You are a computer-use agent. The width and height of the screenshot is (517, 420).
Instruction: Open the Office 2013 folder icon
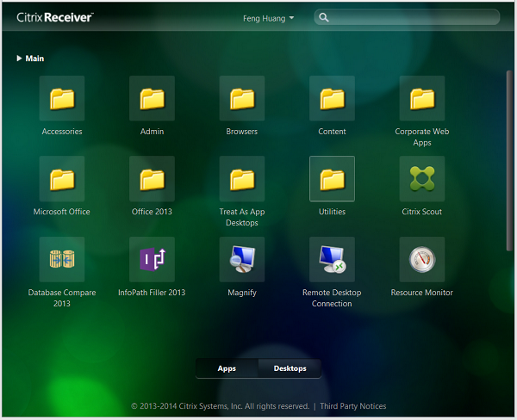pyautogui.click(x=152, y=179)
